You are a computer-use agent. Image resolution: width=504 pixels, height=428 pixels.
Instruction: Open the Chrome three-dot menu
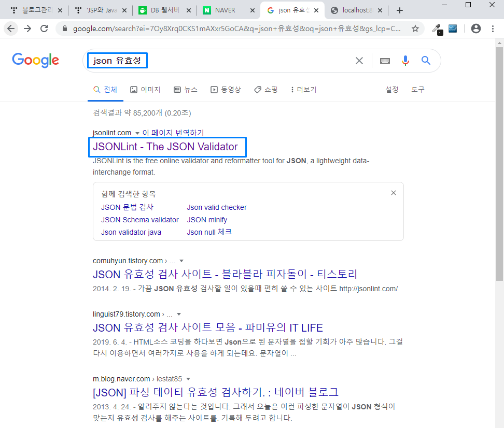(x=493, y=28)
